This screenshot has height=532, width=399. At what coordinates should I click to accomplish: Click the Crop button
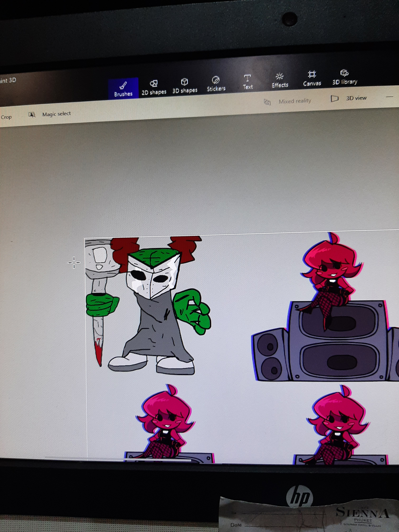pyautogui.click(x=6, y=117)
